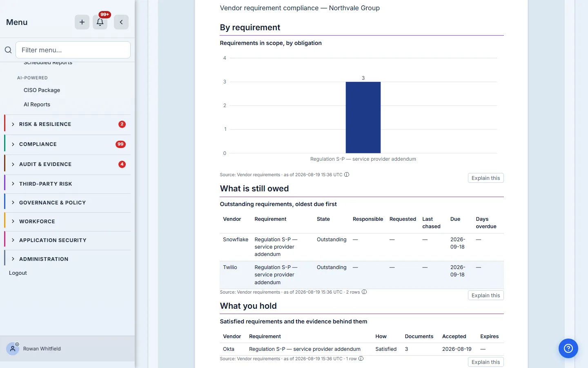
Task: Click info icon next to '2 rows' source
Action: tap(364, 292)
